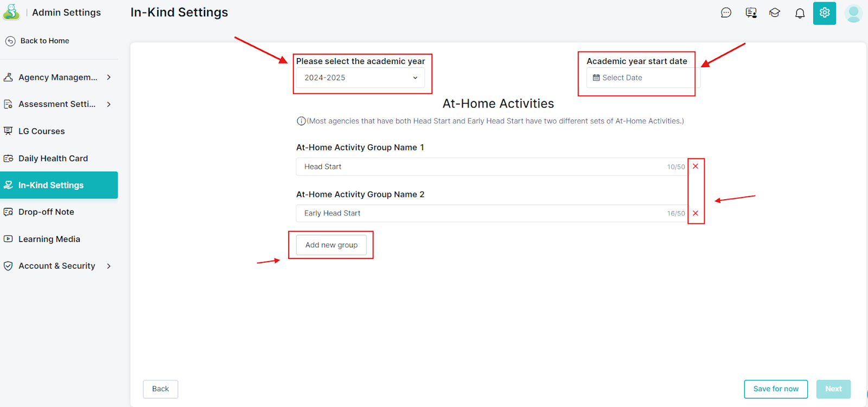This screenshot has width=868, height=407.
Task: Click the Add new group button
Action: click(x=331, y=245)
